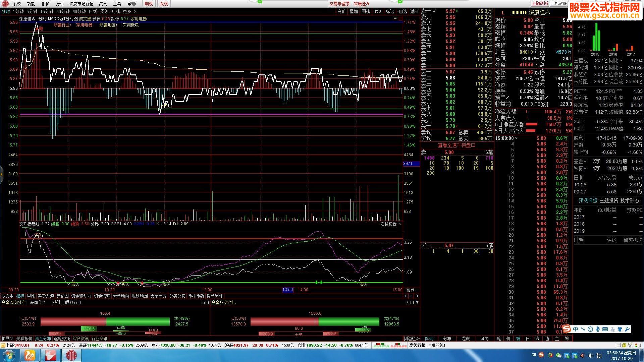Select the 笔 detail tab

point(499,339)
